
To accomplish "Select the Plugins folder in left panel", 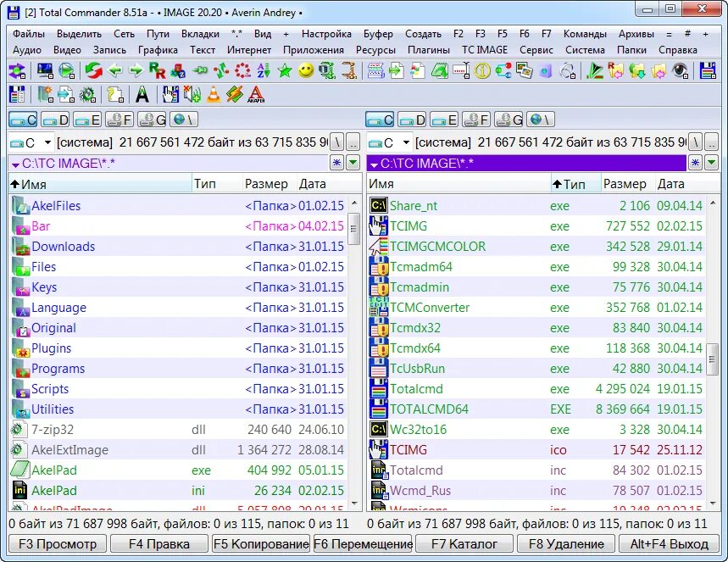I will click(178, 348).
